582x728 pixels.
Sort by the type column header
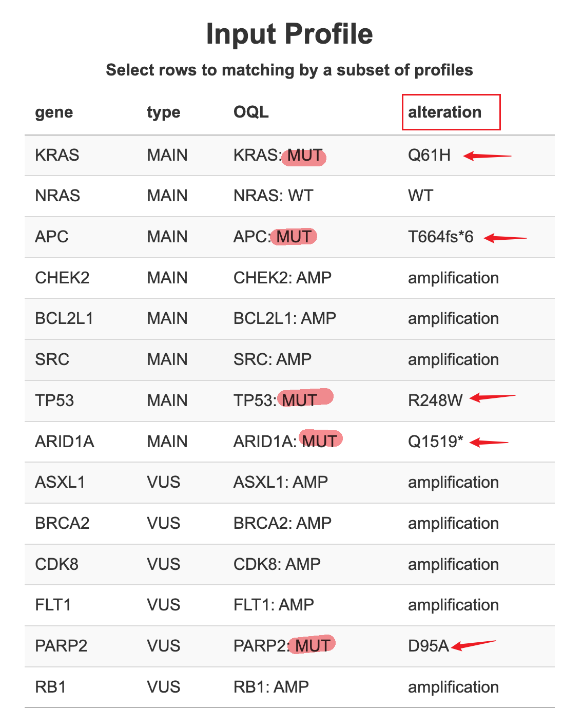click(x=163, y=112)
